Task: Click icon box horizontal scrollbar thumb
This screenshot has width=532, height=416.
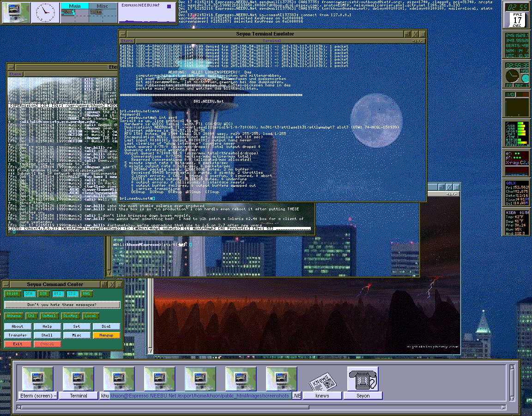Action: (x=165, y=407)
